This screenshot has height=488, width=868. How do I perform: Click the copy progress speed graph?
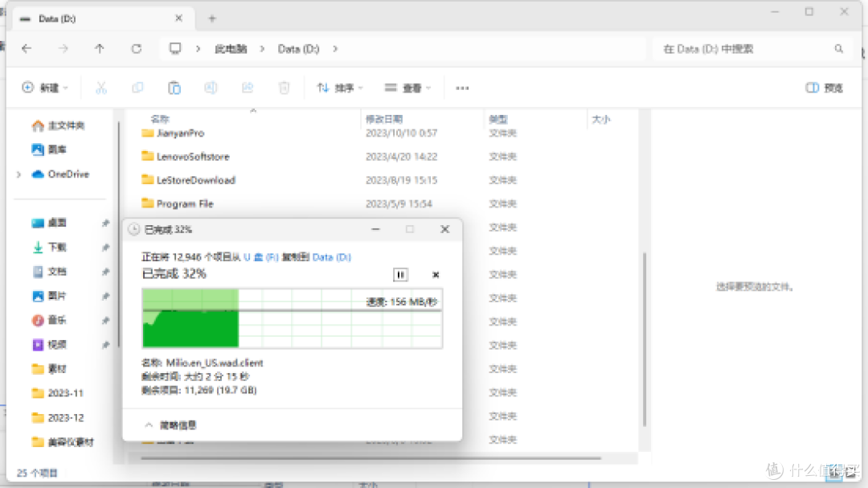(293, 318)
